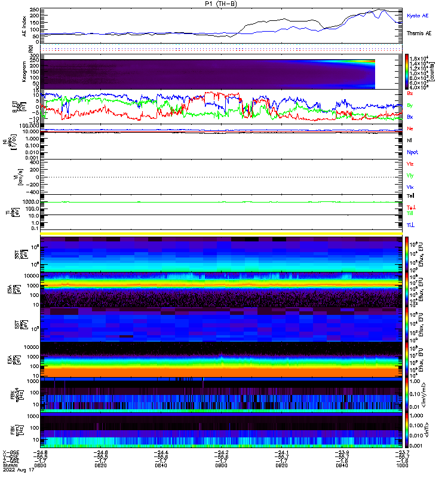Select the Themis AE legend label
Image resolution: width=448 pixels, height=478 pixels.
pyautogui.click(x=419, y=33)
